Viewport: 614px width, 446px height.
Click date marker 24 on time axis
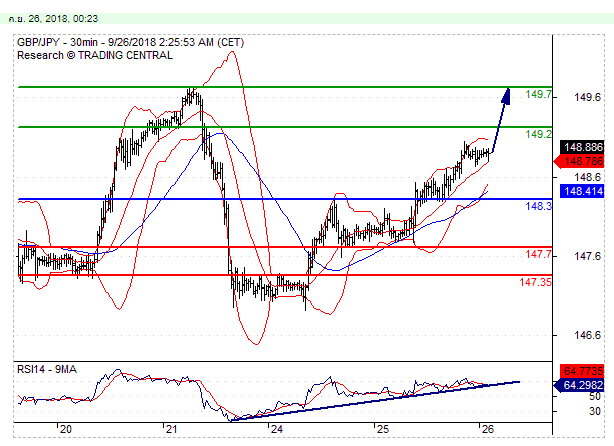[x=276, y=429]
